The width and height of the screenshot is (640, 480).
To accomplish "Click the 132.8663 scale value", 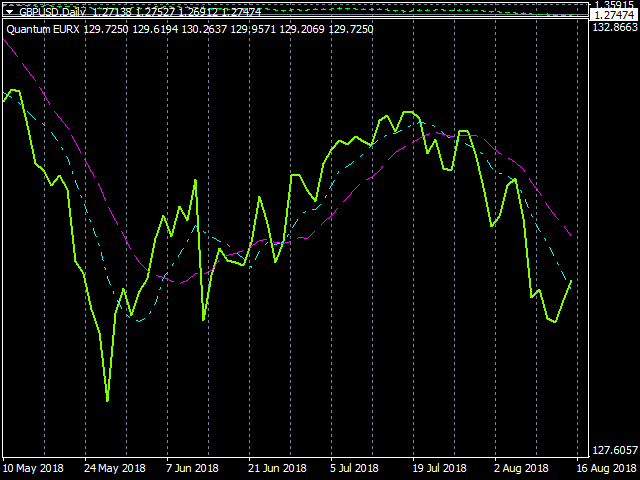I will 615,27.
